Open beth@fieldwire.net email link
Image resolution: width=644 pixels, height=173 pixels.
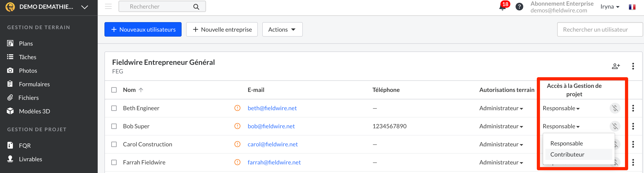[272, 108]
